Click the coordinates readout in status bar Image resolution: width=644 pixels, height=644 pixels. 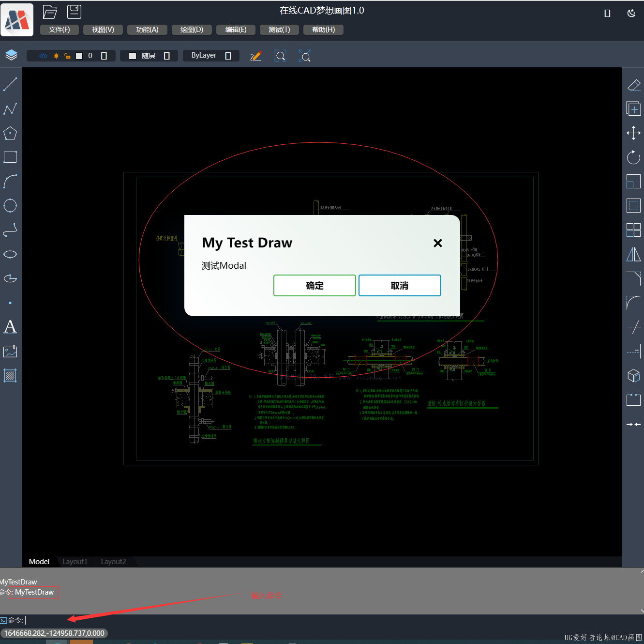pos(54,633)
